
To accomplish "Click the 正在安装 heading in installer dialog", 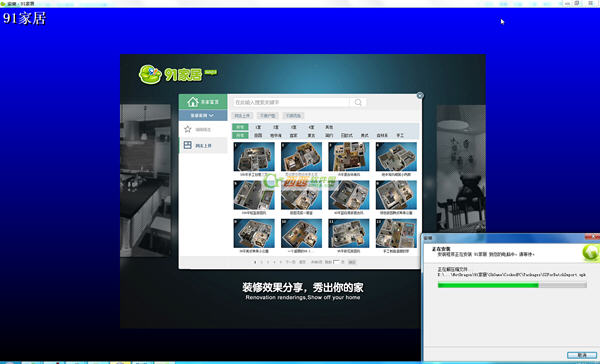I will tap(441, 249).
